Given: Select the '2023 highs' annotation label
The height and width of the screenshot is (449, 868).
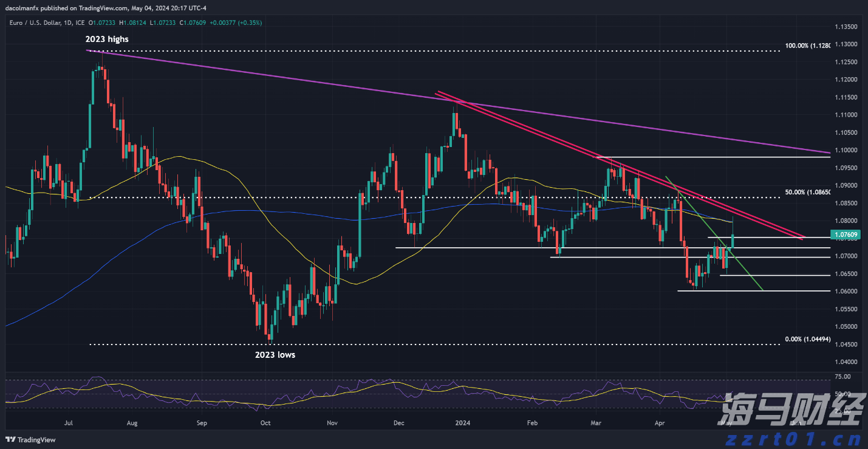Looking at the screenshot, I should [107, 39].
